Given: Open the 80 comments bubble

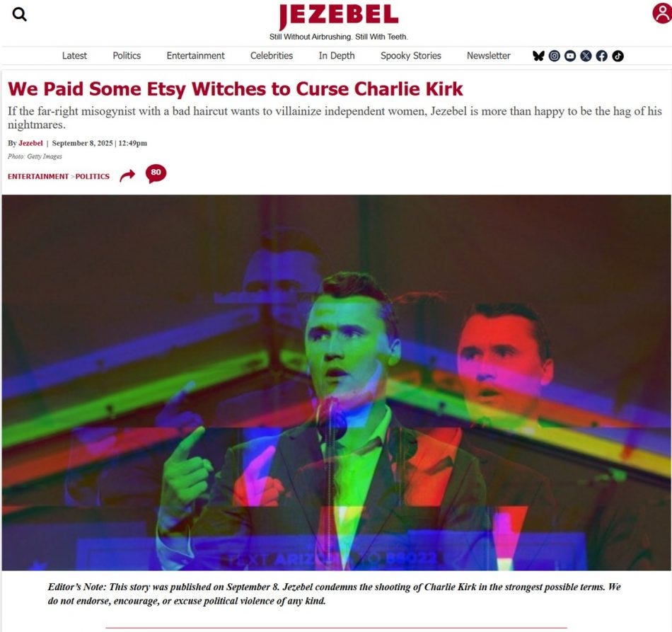Looking at the screenshot, I should (x=156, y=173).
